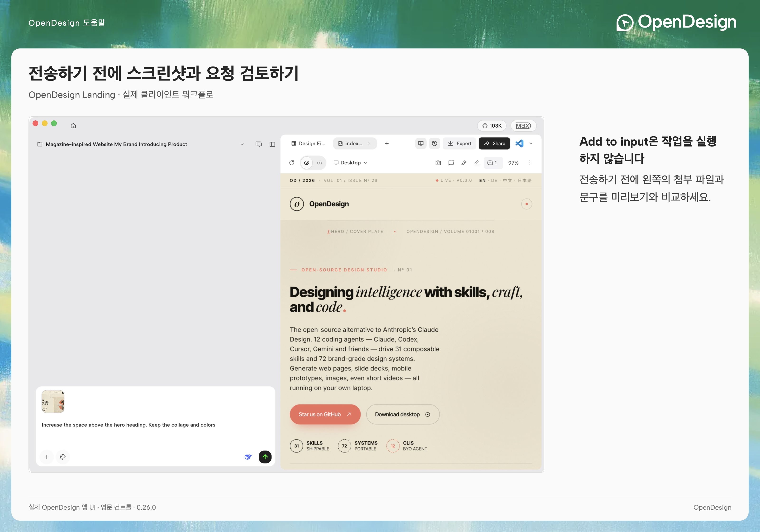Image resolution: width=760 pixels, height=532 pixels.
Task: Click Star us on GitHub
Action: pos(325,414)
